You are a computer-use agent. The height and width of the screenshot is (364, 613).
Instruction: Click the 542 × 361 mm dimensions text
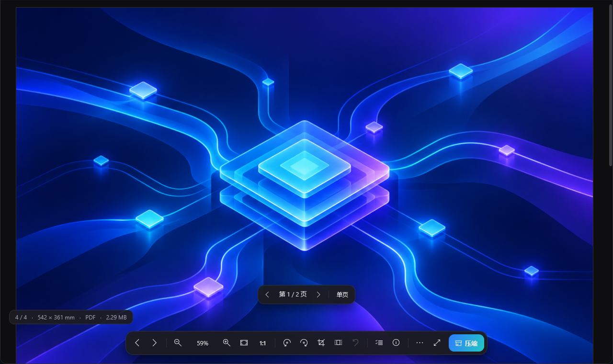(x=56, y=317)
